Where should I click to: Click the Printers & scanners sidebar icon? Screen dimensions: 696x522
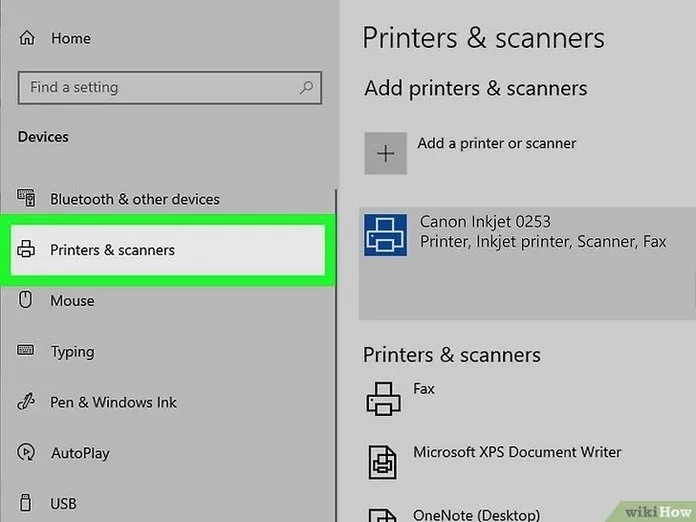[x=27, y=250]
